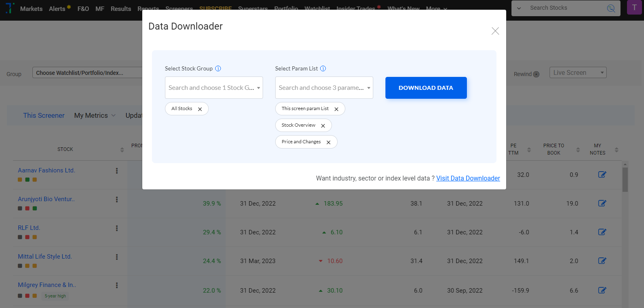Open Mittal Life Style Ltd. stock page

tap(45, 257)
